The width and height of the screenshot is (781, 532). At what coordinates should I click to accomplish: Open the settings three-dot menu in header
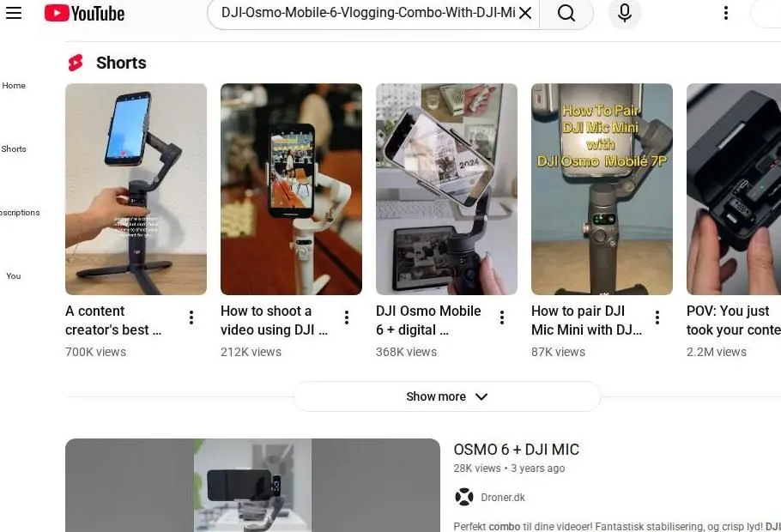pyautogui.click(x=726, y=13)
